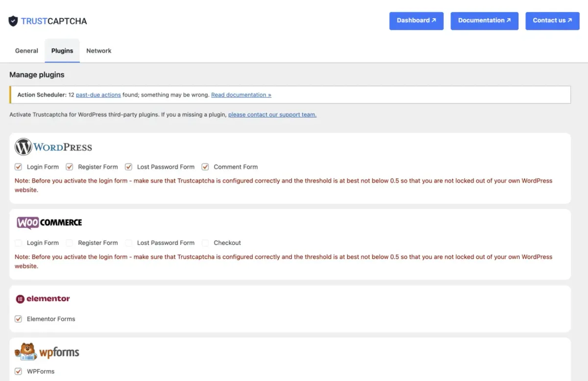The height and width of the screenshot is (381, 588).
Task: Click the WordPress logo
Action: tap(53, 147)
